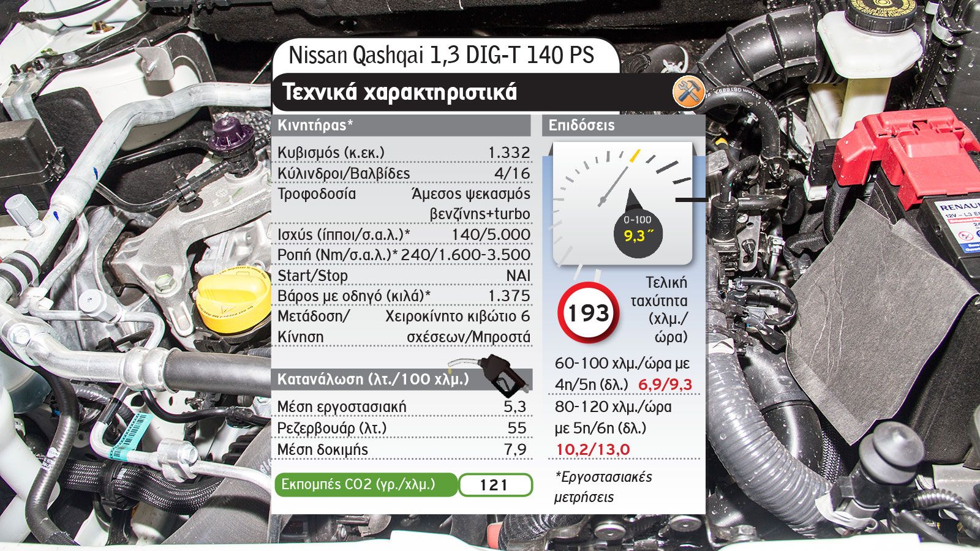The height and width of the screenshot is (551, 980).
Task: Click the text σχέσεων/Μπροστά
Action: click(x=469, y=337)
